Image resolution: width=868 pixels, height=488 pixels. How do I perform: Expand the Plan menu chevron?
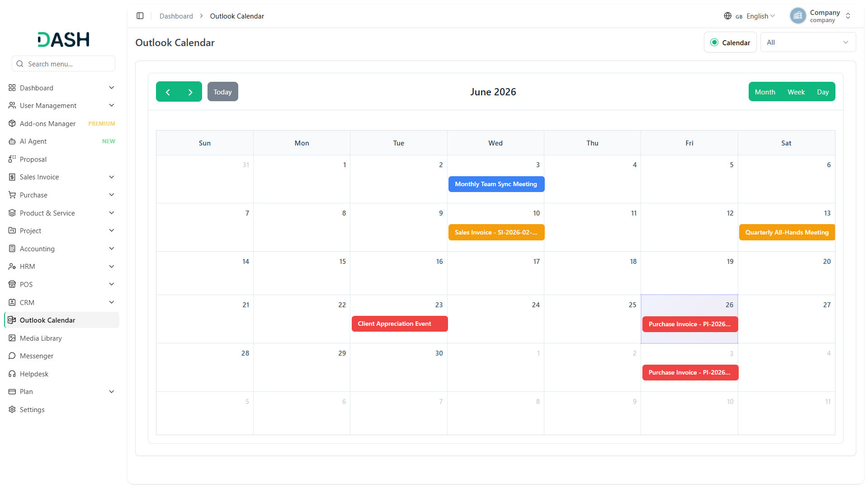click(112, 392)
